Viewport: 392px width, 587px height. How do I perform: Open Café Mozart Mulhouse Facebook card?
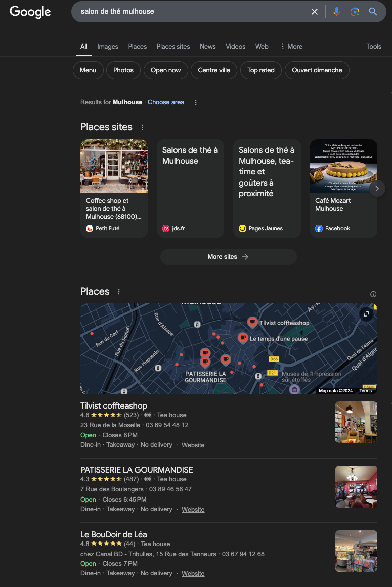343,188
